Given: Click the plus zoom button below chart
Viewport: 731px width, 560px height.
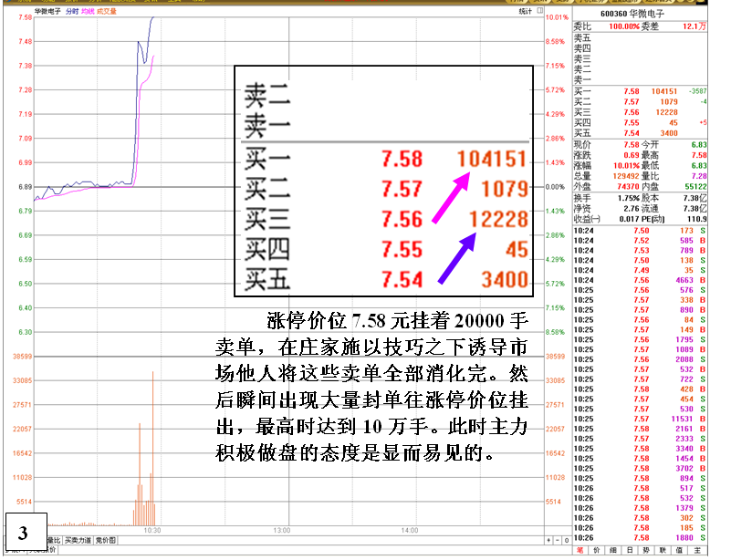Looking at the screenshot, I should pyautogui.click(x=547, y=541).
